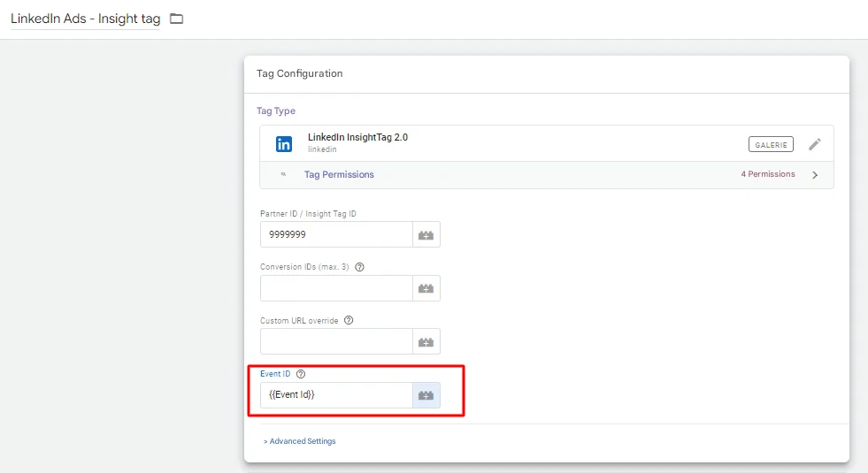Open the Tag Permissions link
The image size is (868, 473).
pyautogui.click(x=339, y=174)
